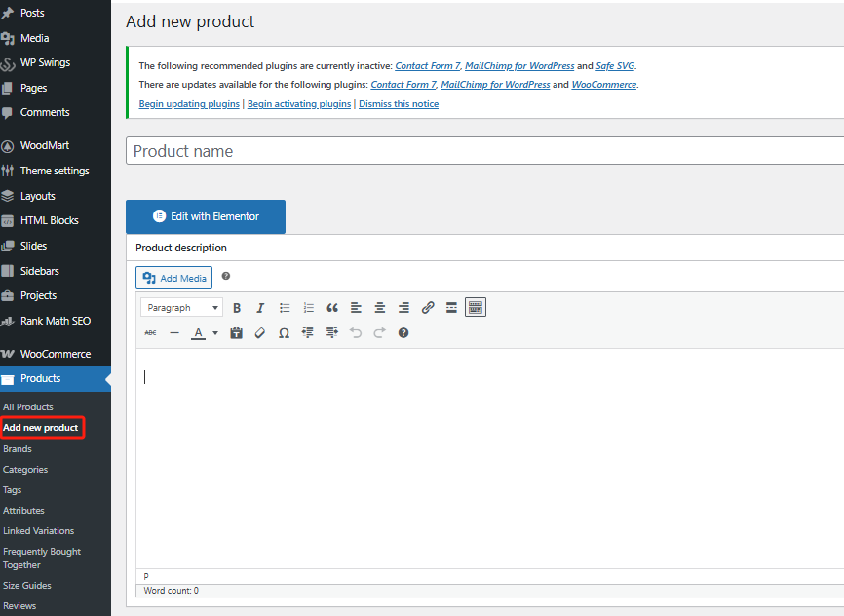This screenshot has width=844, height=616.
Task: Toggle bold formatting in the editor
Action: pos(236,308)
